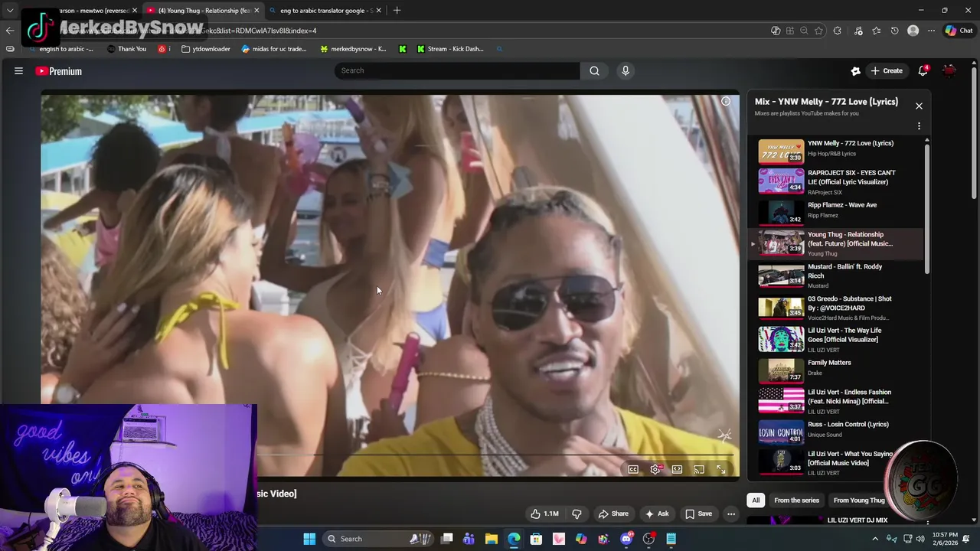
Task: Click the YouTube search magnifier button
Action: click(x=594, y=70)
